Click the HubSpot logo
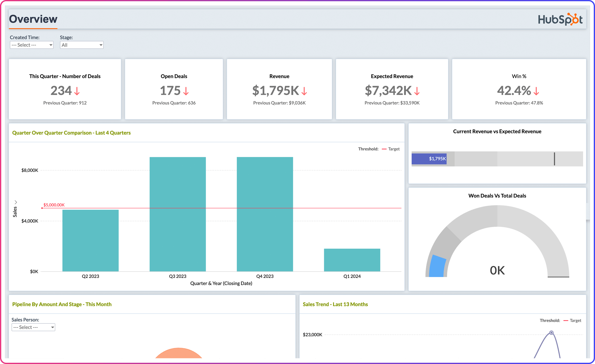 pyautogui.click(x=560, y=19)
